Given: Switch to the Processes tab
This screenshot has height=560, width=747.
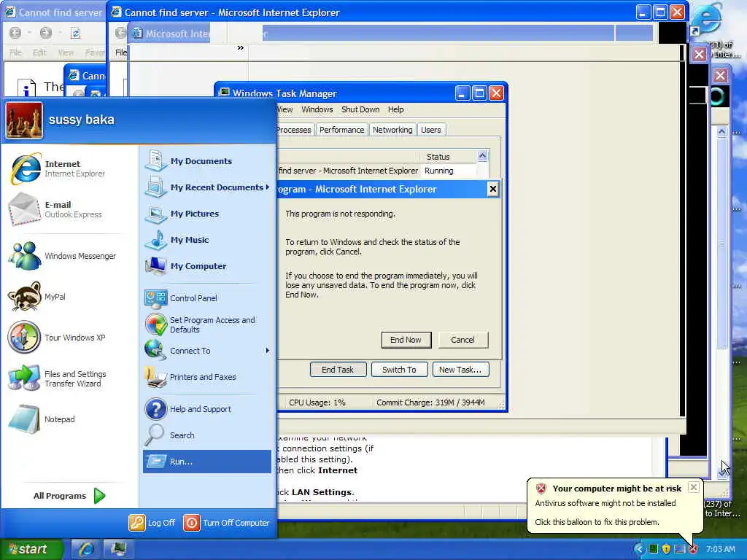Looking at the screenshot, I should click(295, 130).
